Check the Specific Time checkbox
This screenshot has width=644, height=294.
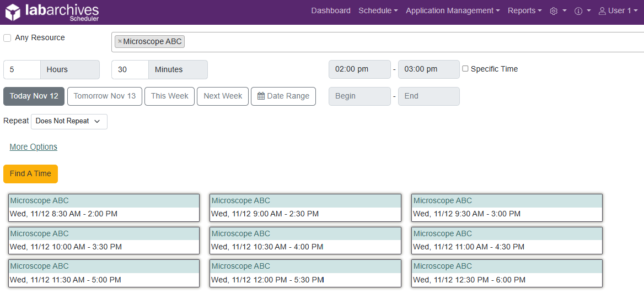[x=465, y=69]
